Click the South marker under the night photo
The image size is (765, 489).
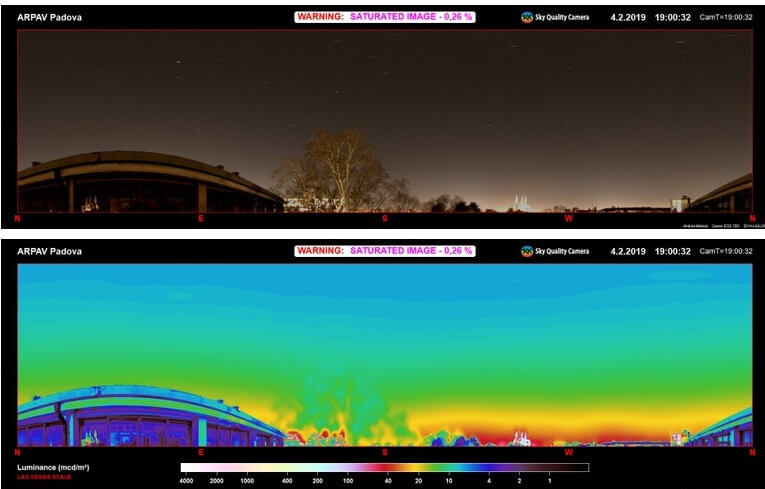[385, 217]
